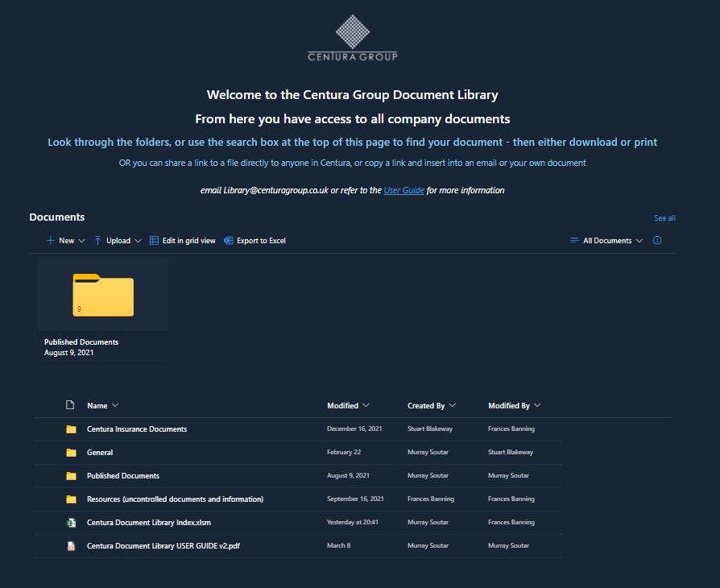Screen dimensions: 720x588
Task: Click the February 22 modified date
Action: 344,452
